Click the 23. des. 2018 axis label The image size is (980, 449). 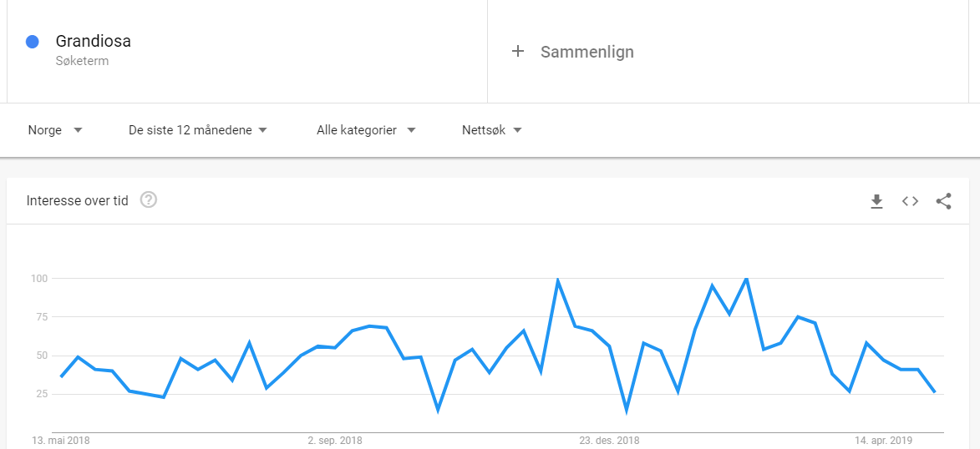click(x=609, y=441)
